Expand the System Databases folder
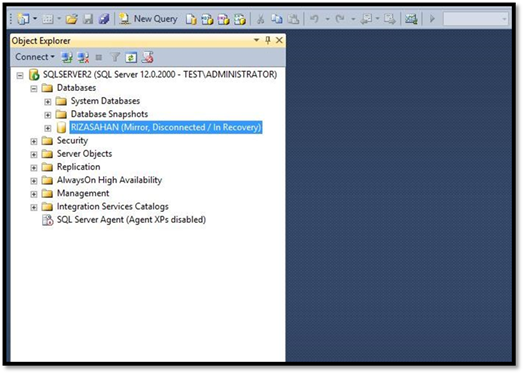The height and width of the screenshot is (374, 524). (x=48, y=102)
